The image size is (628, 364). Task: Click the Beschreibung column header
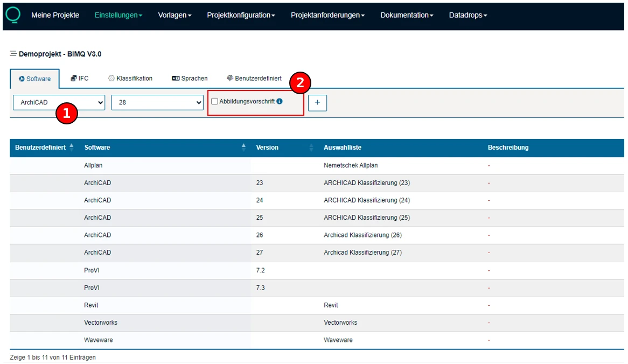coord(508,148)
